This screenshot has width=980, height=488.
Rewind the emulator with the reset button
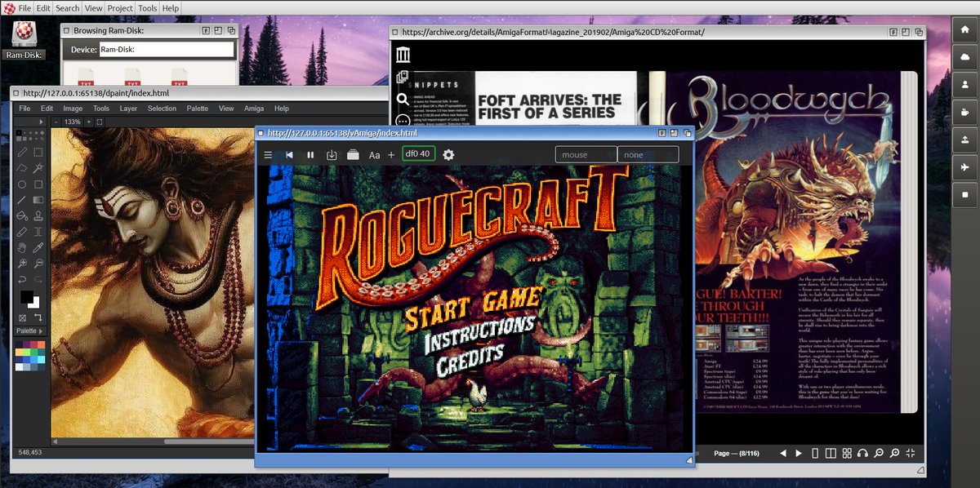click(x=289, y=154)
